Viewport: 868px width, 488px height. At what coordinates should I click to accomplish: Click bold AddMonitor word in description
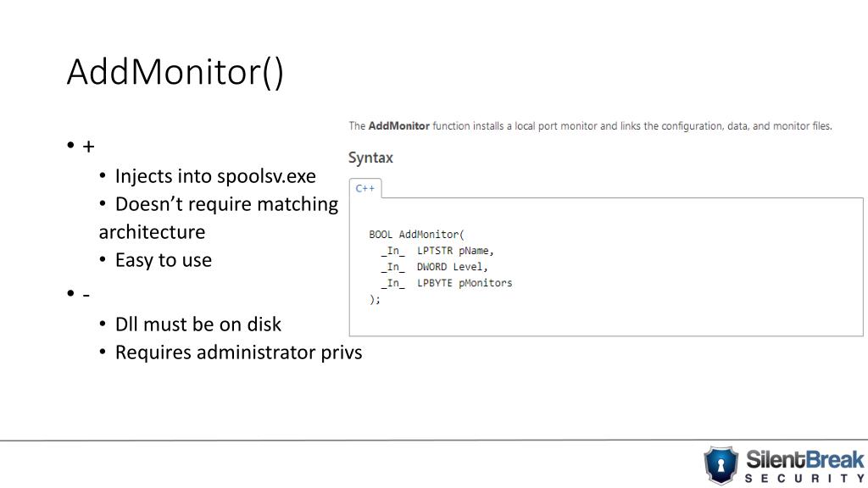[398, 125]
